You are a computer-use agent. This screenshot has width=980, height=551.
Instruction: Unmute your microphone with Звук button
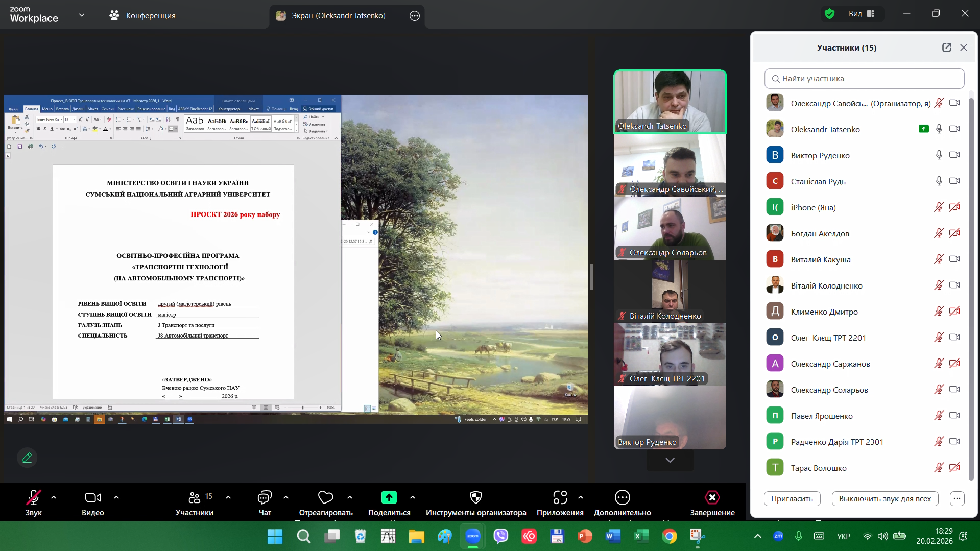[x=34, y=497]
